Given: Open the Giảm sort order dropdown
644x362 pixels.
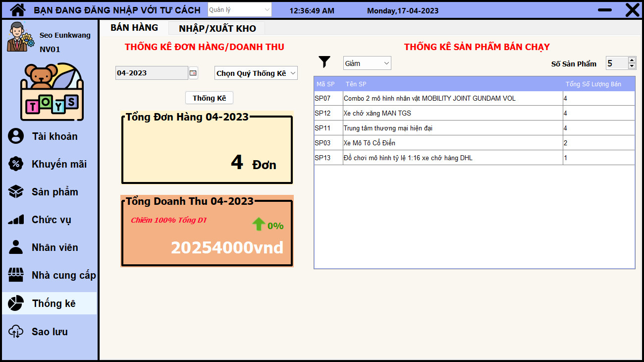Looking at the screenshot, I should click(367, 63).
